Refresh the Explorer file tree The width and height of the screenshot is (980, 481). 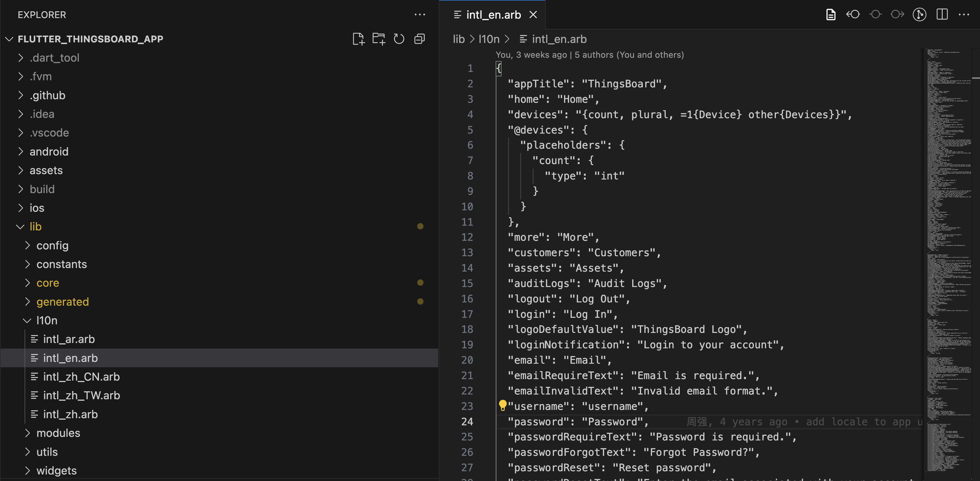[399, 39]
